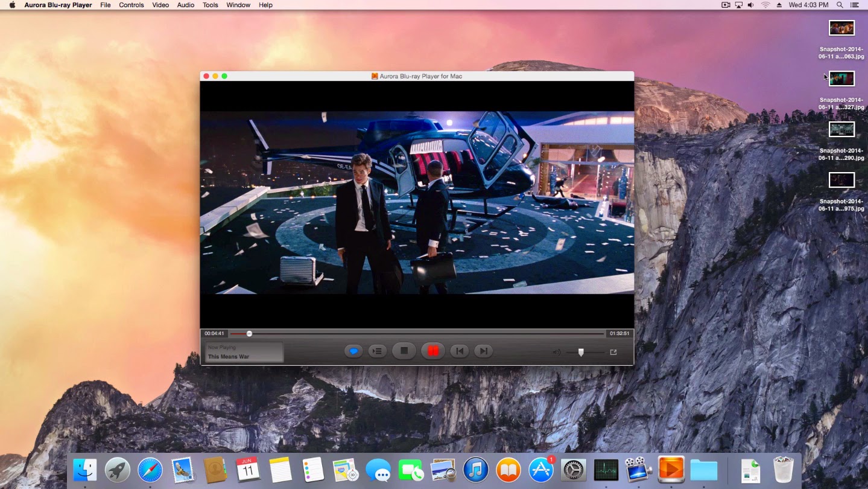Open the Aurora Blu-ray Player app menu
Screen dimensions: 868x489
(58, 5)
